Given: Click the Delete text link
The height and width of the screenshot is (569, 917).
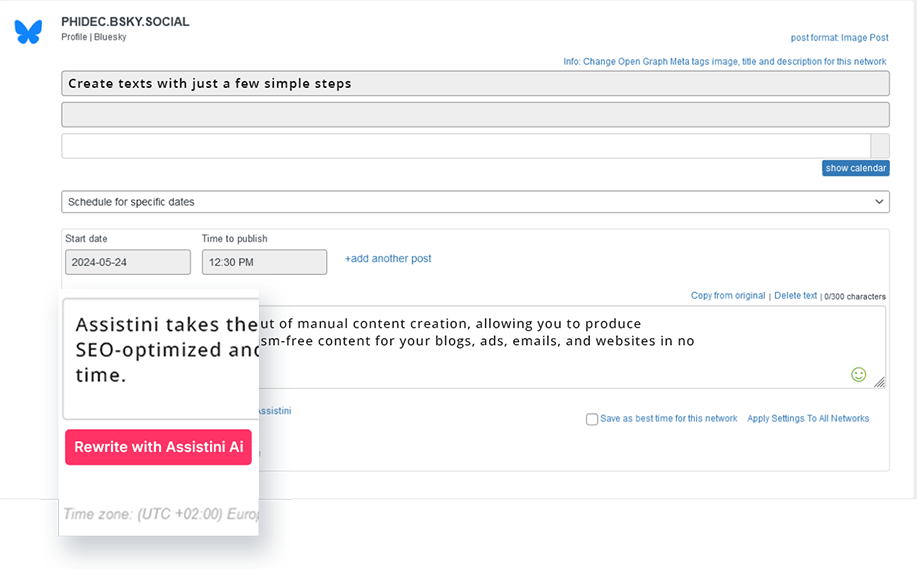Looking at the screenshot, I should pyautogui.click(x=795, y=295).
